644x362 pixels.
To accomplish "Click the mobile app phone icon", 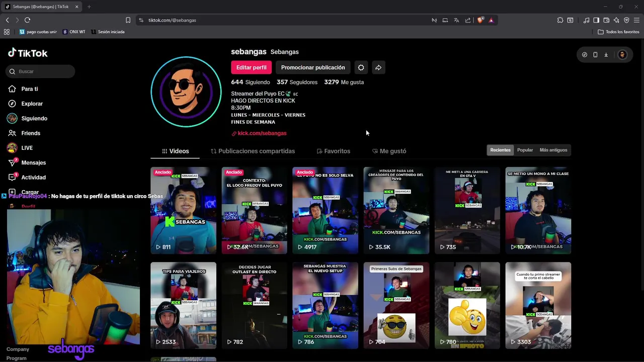I will tap(595, 55).
